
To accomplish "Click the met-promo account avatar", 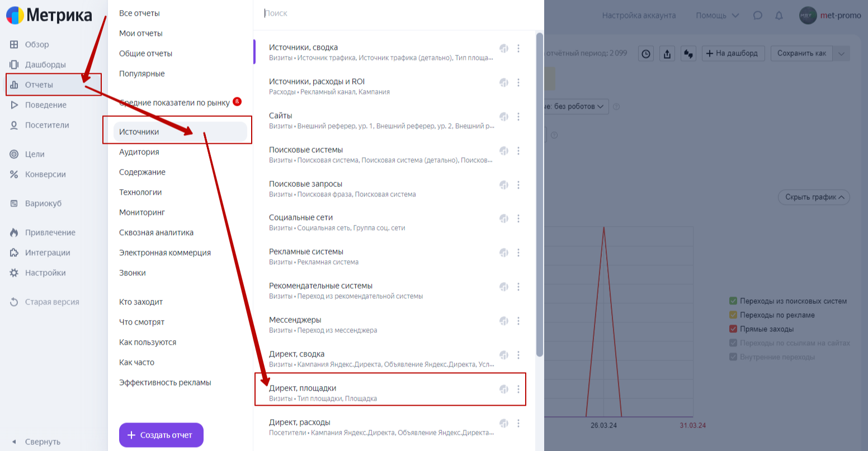I will coord(808,16).
